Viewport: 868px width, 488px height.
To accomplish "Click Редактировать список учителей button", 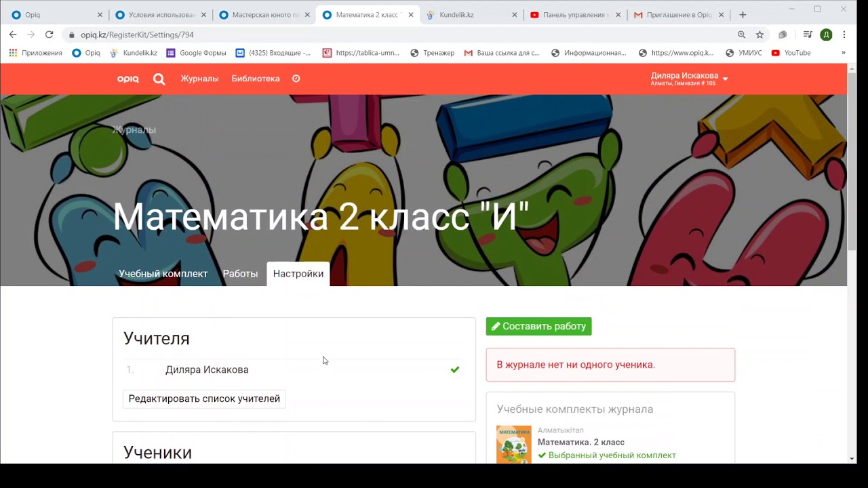I will point(204,399).
